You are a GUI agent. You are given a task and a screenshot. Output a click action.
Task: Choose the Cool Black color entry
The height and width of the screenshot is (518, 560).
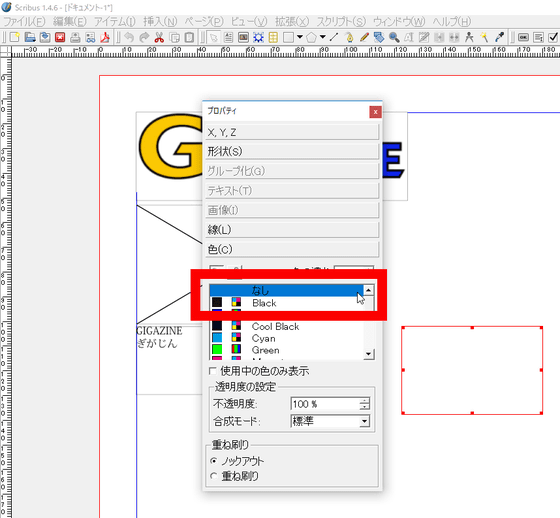tap(286, 326)
